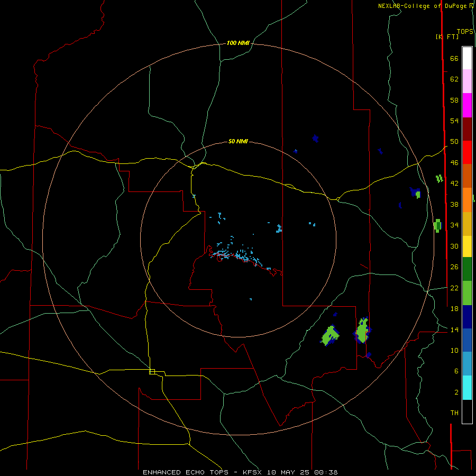Select the bright red scale swatch

click(467, 152)
